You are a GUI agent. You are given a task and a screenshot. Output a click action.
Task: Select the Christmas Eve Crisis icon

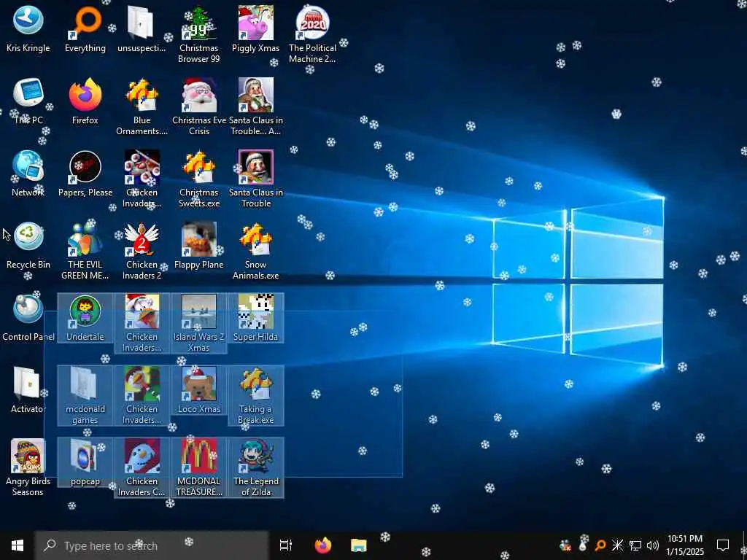[198, 106]
